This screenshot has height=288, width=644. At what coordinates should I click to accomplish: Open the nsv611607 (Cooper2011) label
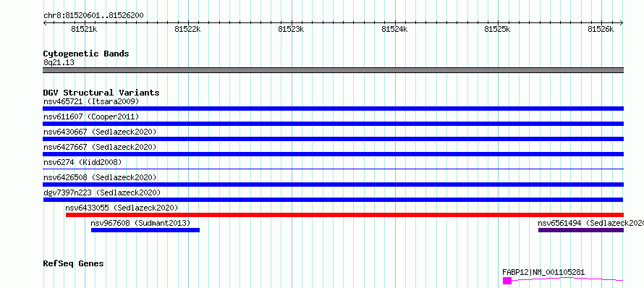pos(91,117)
